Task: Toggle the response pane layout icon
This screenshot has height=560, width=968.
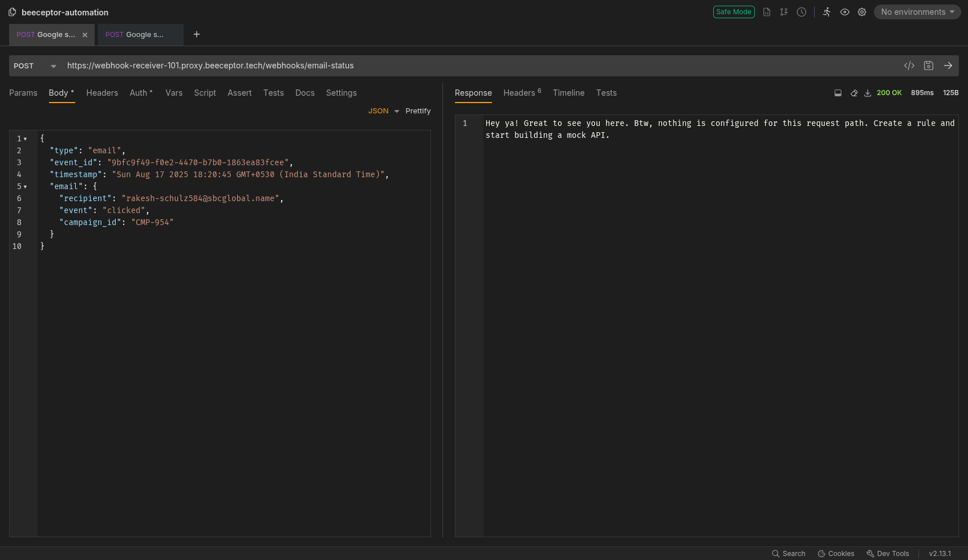Action: tap(838, 93)
